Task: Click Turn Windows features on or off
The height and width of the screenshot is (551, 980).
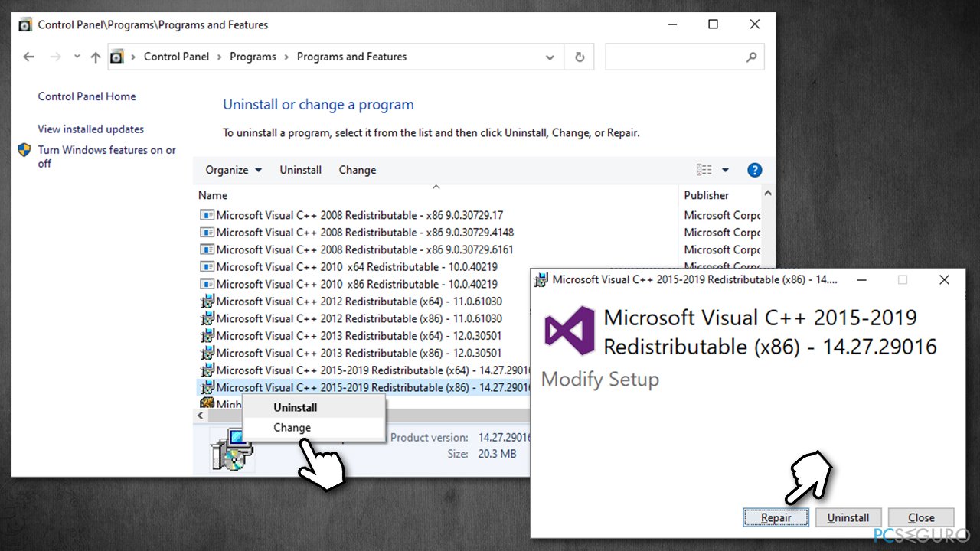Action: pyautogui.click(x=106, y=150)
